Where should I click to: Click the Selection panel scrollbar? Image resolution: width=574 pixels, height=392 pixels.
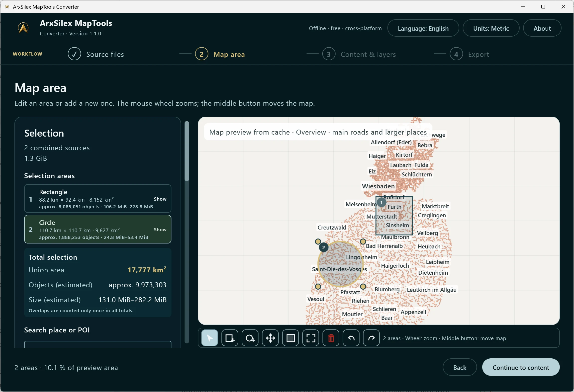[x=187, y=151]
